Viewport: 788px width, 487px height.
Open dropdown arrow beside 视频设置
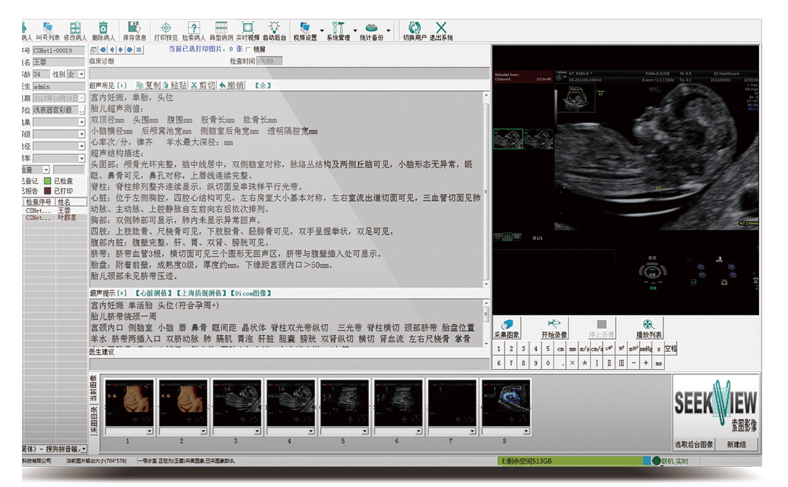click(x=322, y=30)
